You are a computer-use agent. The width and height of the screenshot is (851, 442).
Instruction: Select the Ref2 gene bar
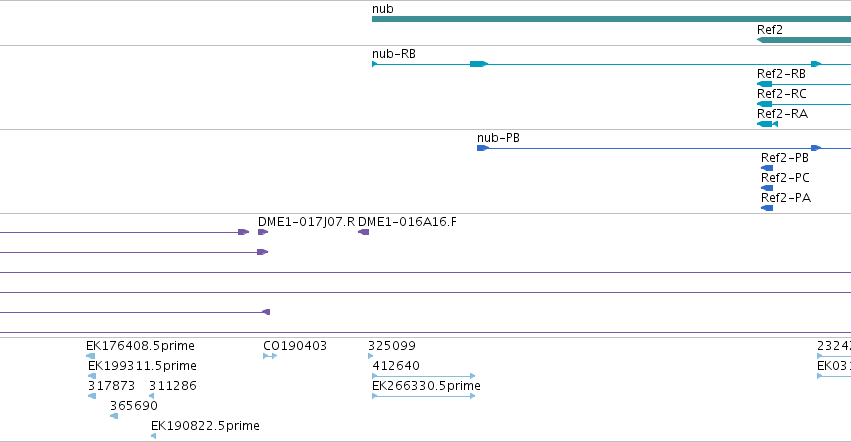click(804, 40)
